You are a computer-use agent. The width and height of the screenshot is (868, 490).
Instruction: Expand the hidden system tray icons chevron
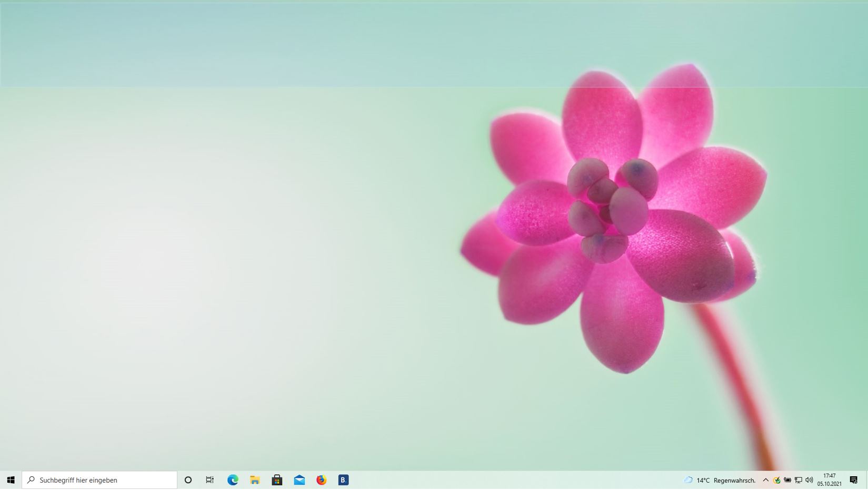pyautogui.click(x=766, y=480)
